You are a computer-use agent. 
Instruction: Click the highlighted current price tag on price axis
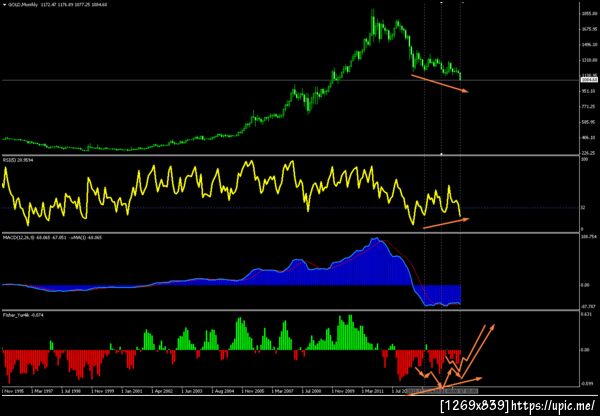(589, 80)
